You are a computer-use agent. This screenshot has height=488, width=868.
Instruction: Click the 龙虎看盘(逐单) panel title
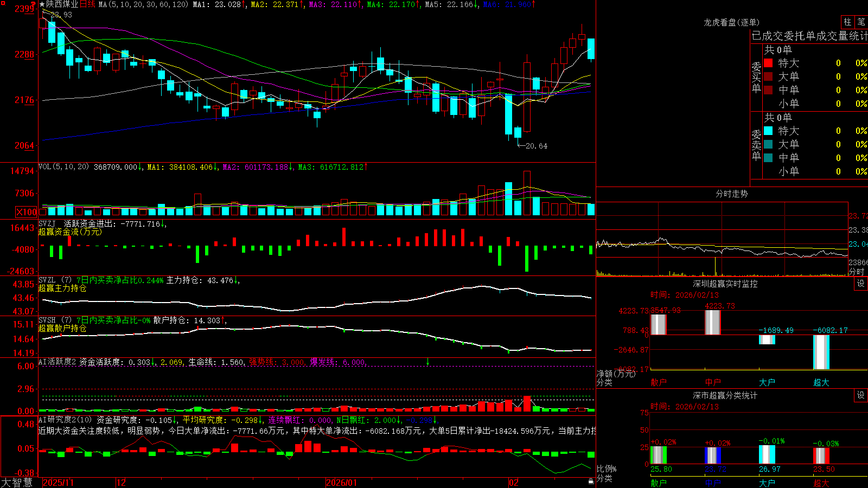click(x=731, y=22)
